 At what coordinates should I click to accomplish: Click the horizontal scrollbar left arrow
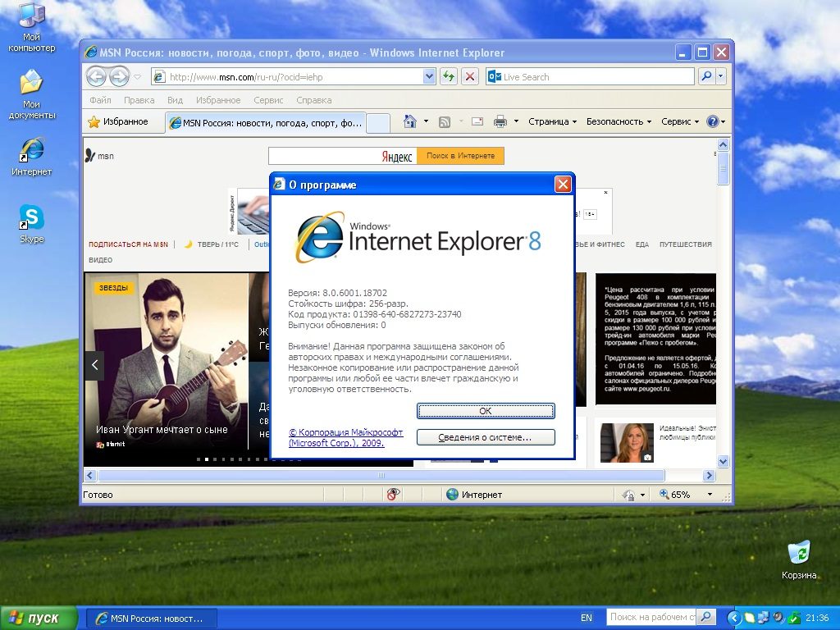click(x=90, y=475)
